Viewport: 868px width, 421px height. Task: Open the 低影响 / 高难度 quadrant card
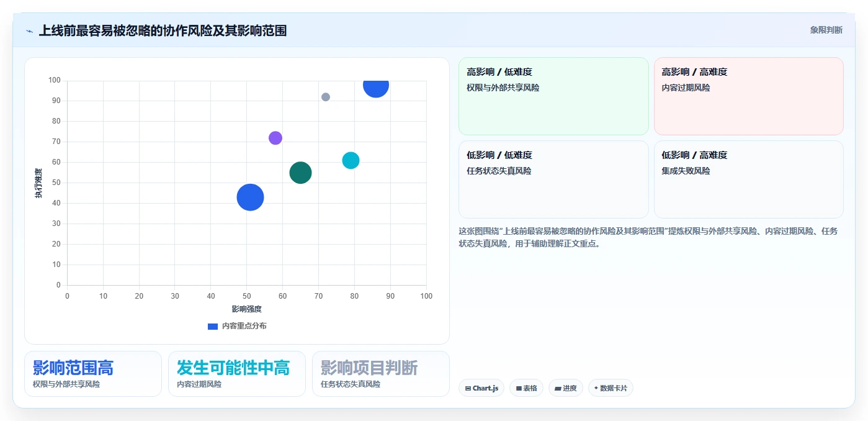[x=749, y=179]
